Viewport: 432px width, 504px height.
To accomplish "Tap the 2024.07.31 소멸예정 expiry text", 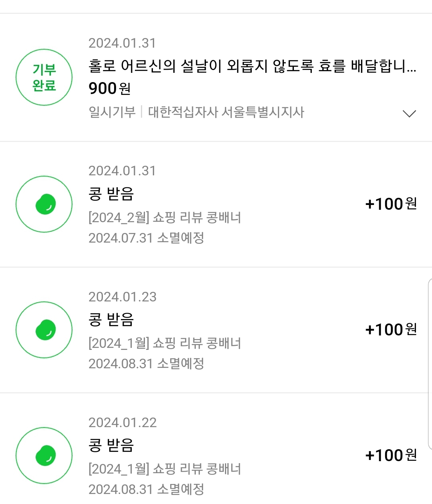I will (x=146, y=238).
